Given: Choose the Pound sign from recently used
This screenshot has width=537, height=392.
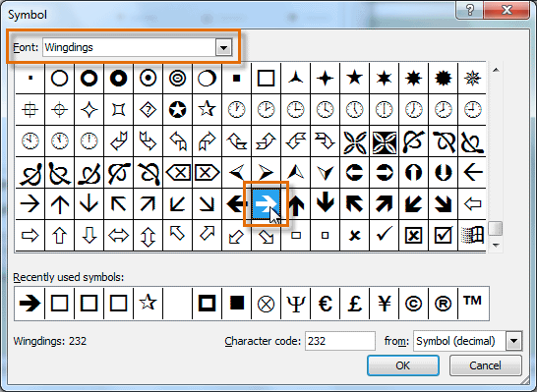Looking at the screenshot, I should tap(354, 304).
